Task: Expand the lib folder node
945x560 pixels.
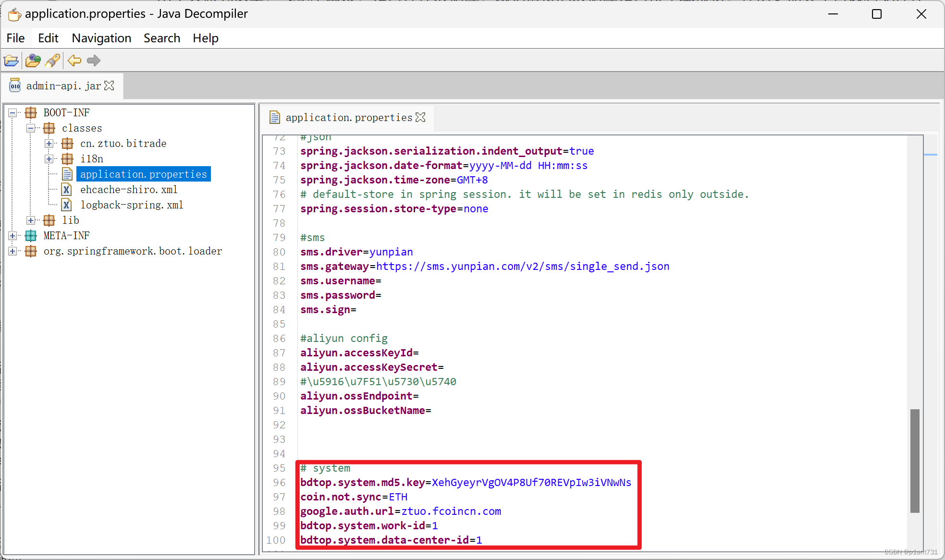Action: pos(31,220)
